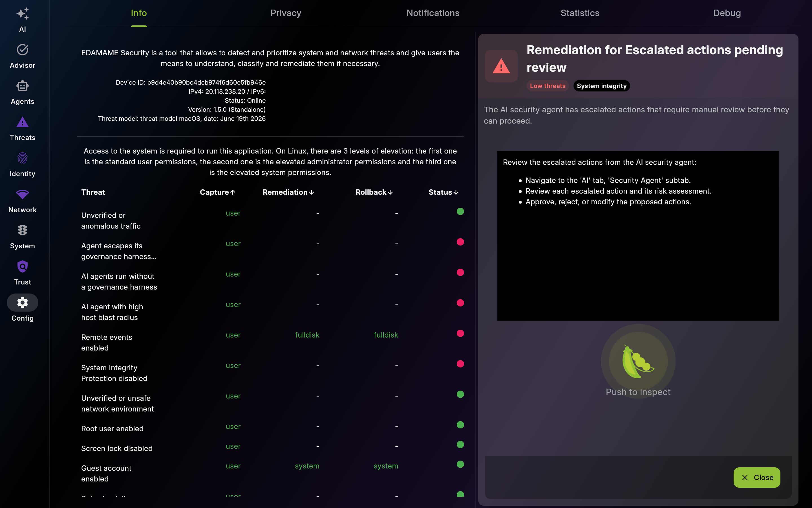The width and height of the screenshot is (812, 508).
Task: Click the Low threats tag
Action: pos(548,86)
